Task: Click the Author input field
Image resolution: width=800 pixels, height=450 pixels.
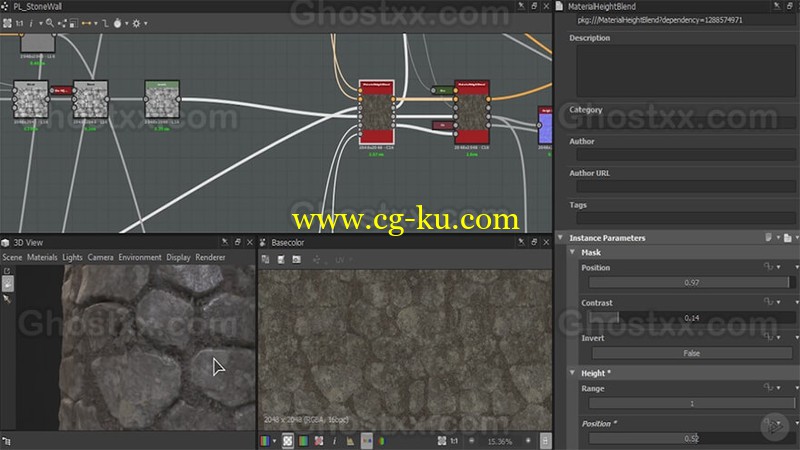Action: click(x=686, y=155)
